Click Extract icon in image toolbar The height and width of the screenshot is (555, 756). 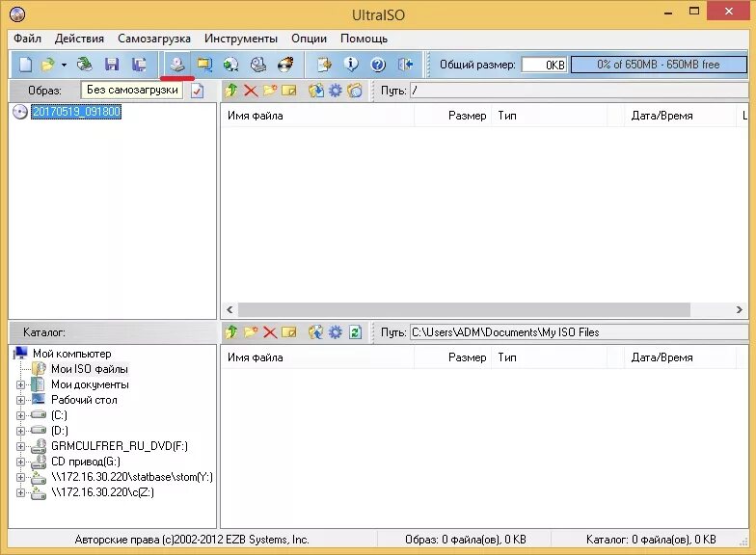point(316,91)
